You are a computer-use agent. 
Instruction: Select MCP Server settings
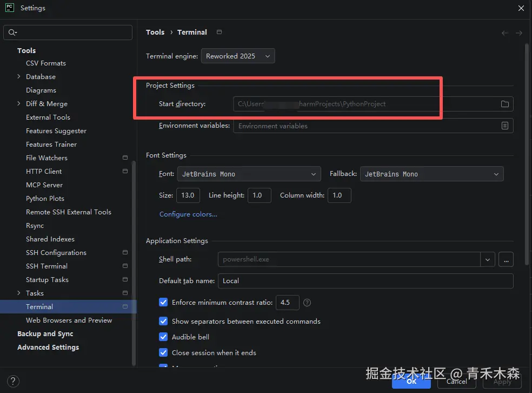(x=44, y=185)
